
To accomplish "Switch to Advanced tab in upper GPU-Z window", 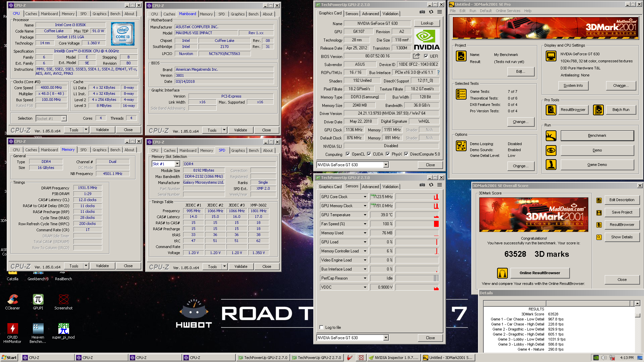I will (371, 14).
